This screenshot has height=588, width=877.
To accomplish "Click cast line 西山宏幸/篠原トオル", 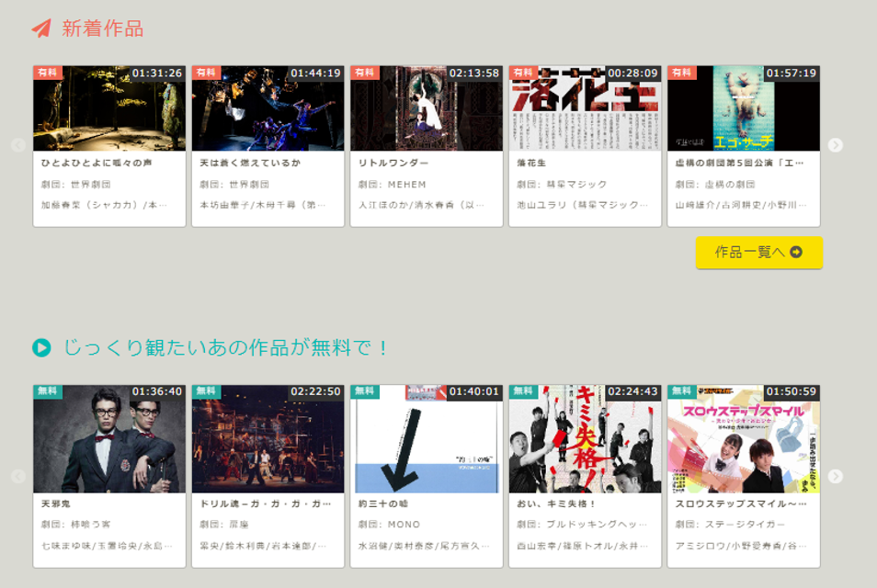I will [x=582, y=546].
